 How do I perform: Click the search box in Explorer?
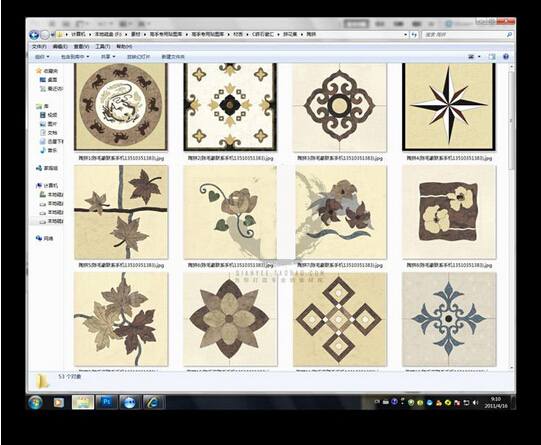(467, 34)
